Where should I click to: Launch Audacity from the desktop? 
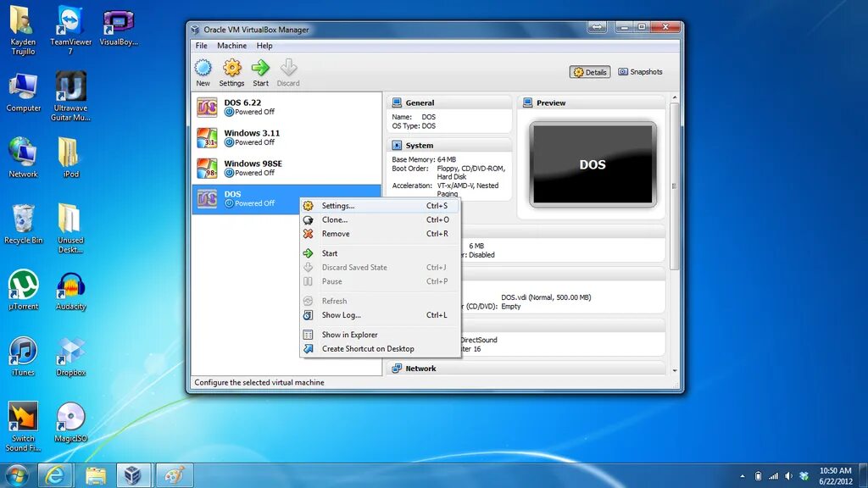pos(70,291)
